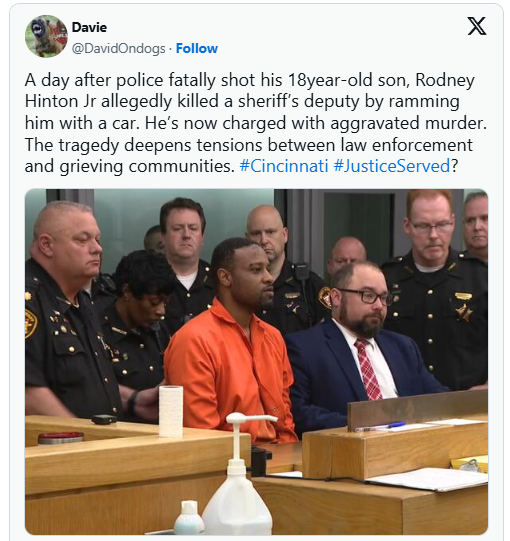Click the tweet body text paragraph

[255, 123]
